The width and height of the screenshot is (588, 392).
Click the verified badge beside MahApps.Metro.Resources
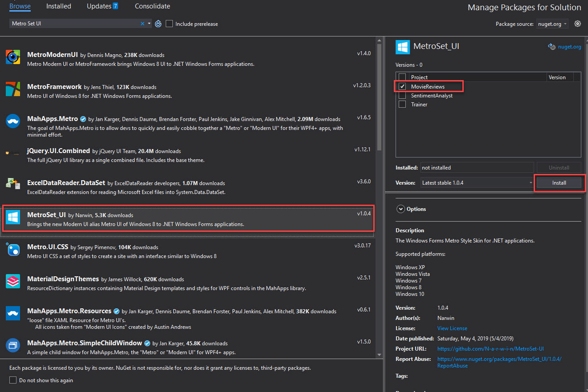116,311
